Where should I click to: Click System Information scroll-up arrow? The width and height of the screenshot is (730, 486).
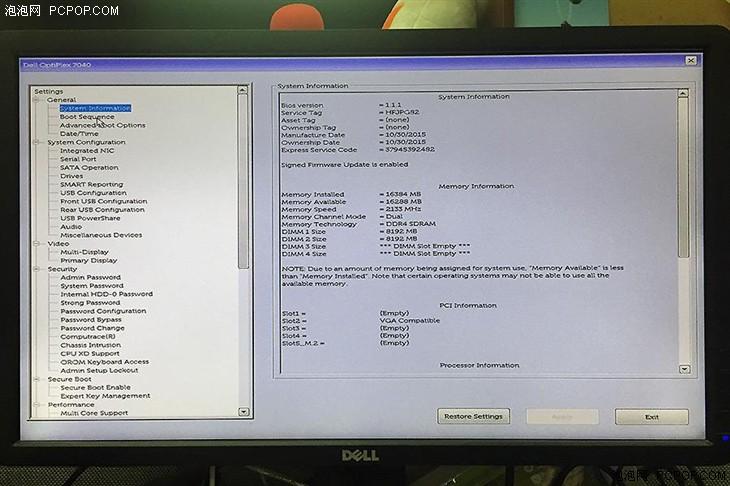coord(683,94)
